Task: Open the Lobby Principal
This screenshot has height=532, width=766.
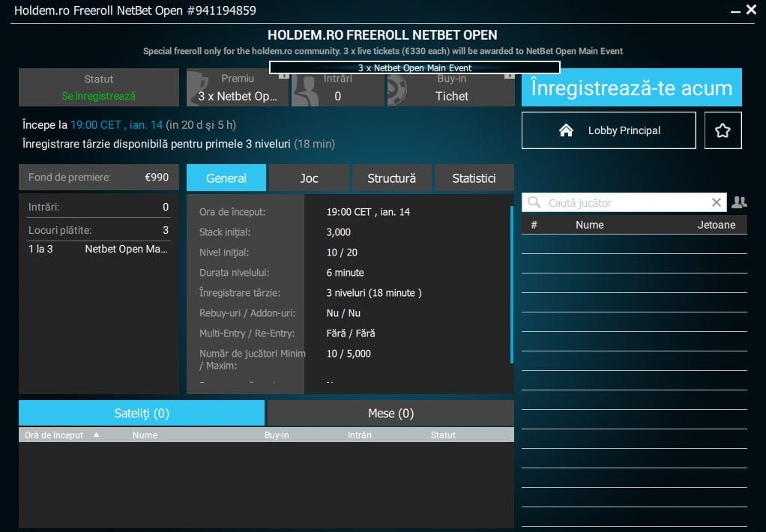Action: pyautogui.click(x=608, y=130)
